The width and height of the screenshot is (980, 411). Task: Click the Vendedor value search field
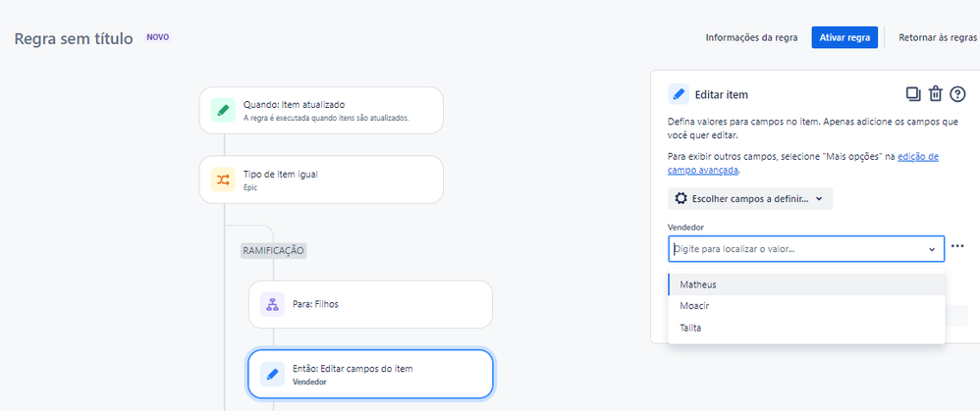(795, 249)
